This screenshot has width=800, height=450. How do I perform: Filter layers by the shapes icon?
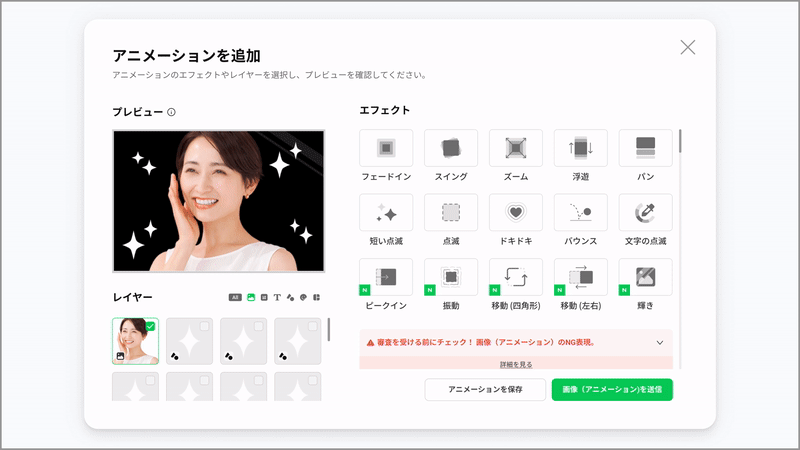(x=290, y=297)
